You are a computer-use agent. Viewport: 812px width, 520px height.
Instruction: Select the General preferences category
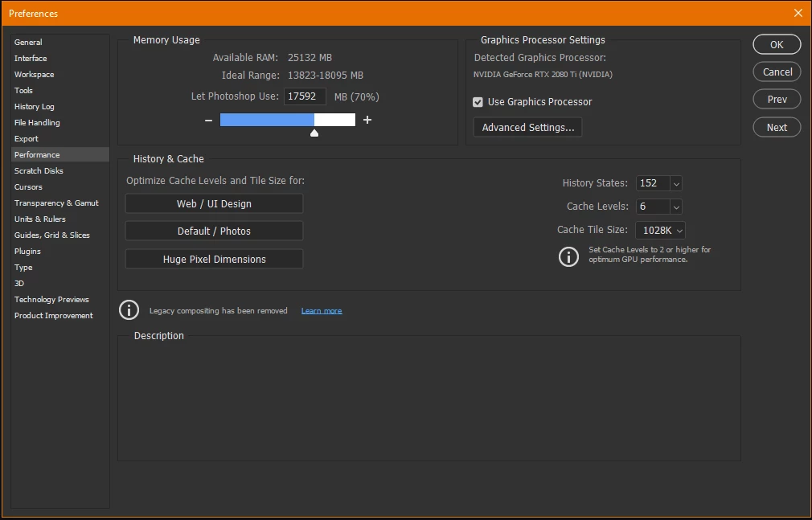pyautogui.click(x=60, y=42)
